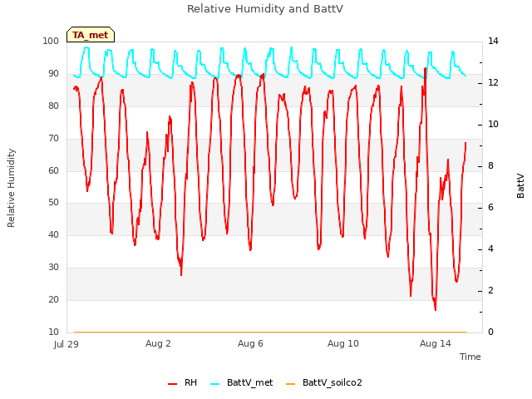Click the orange BattV_soilco2 legend swatch
The image size is (532, 399).
tap(290, 384)
